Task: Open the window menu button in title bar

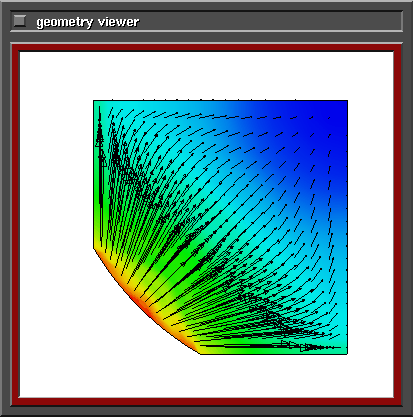Action: click(19, 21)
